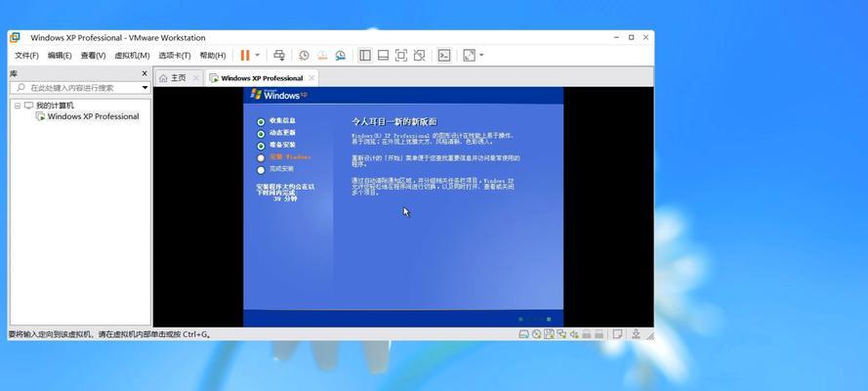Open the 编辑(E) menu
The image size is (868, 391).
[x=60, y=56]
